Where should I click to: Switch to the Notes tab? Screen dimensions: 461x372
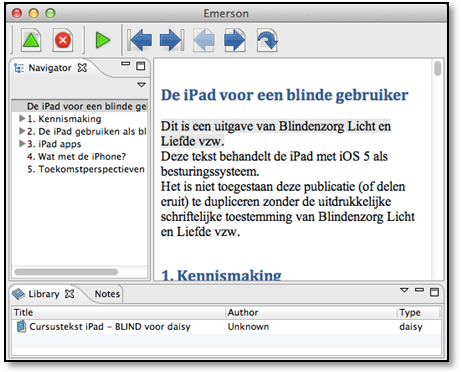click(x=107, y=294)
